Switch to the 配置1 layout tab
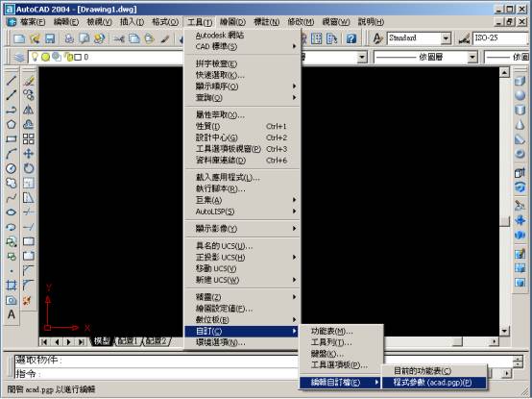This screenshot has height=399, width=532. tap(128, 341)
